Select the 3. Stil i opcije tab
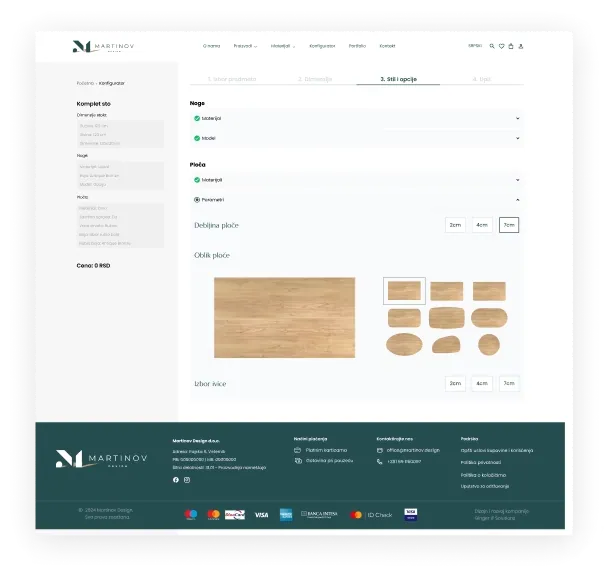Screen dimensions: 609x576 pyautogui.click(x=398, y=79)
